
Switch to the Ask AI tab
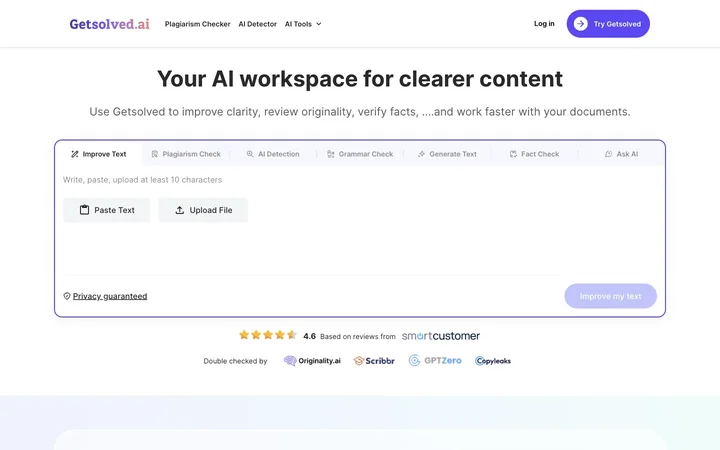click(621, 154)
